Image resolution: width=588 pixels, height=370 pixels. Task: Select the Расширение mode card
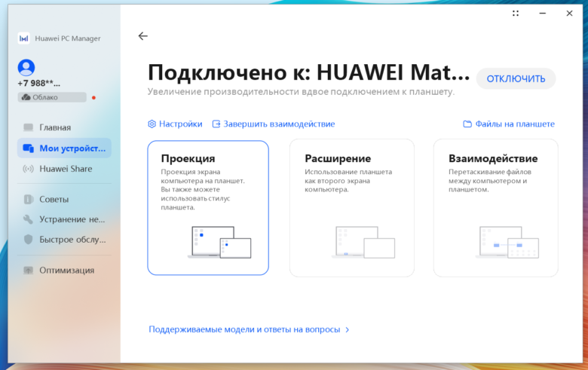click(x=352, y=208)
